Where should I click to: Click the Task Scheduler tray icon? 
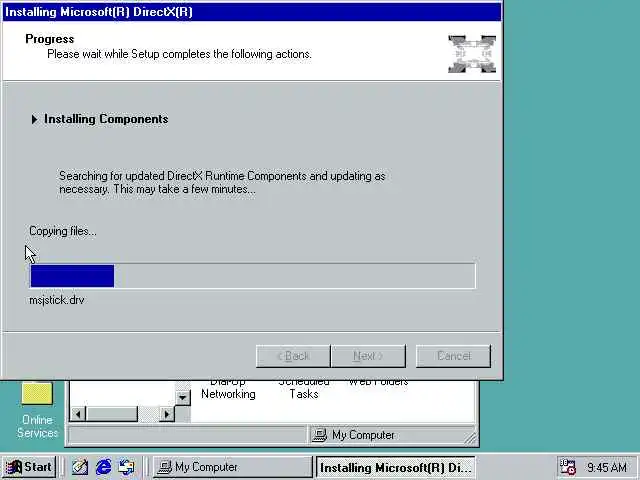pyautogui.click(x=567, y=467)
